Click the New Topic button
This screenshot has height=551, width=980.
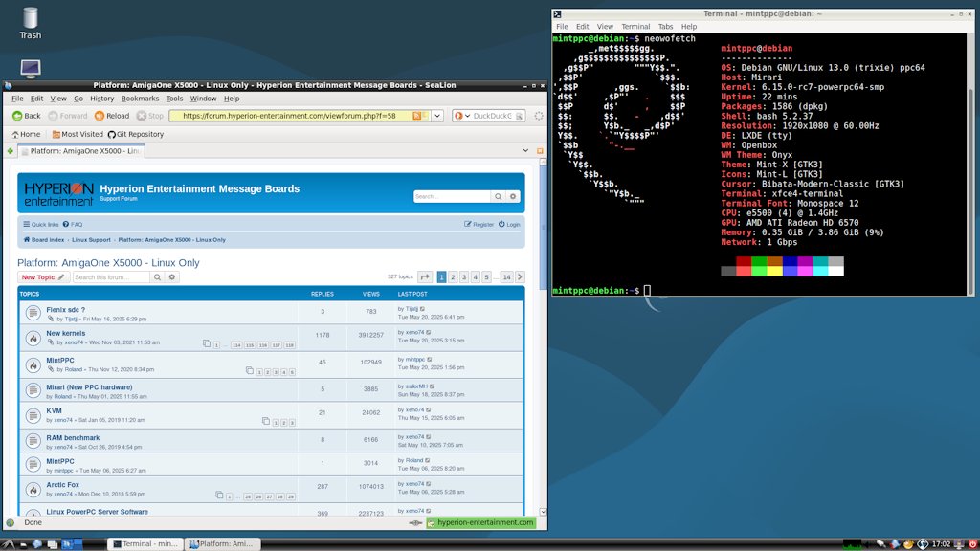tap(43, 277)
